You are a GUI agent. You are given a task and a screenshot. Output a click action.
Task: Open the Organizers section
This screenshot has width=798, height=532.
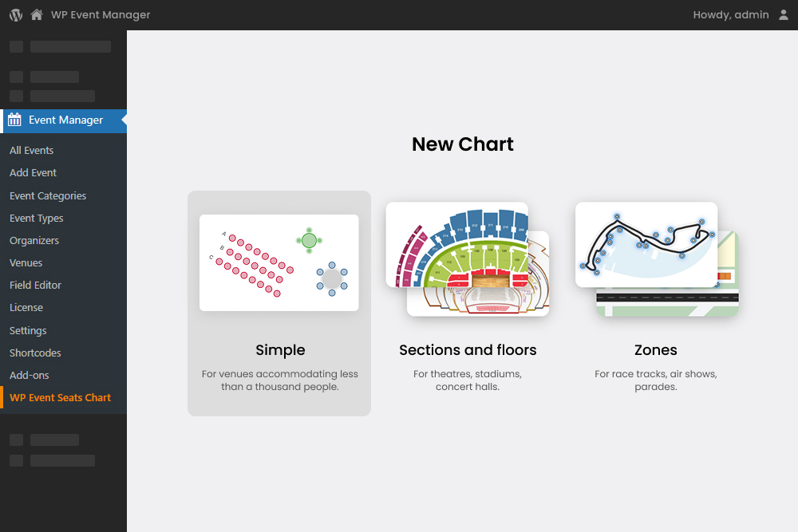(x=34, y=240)
